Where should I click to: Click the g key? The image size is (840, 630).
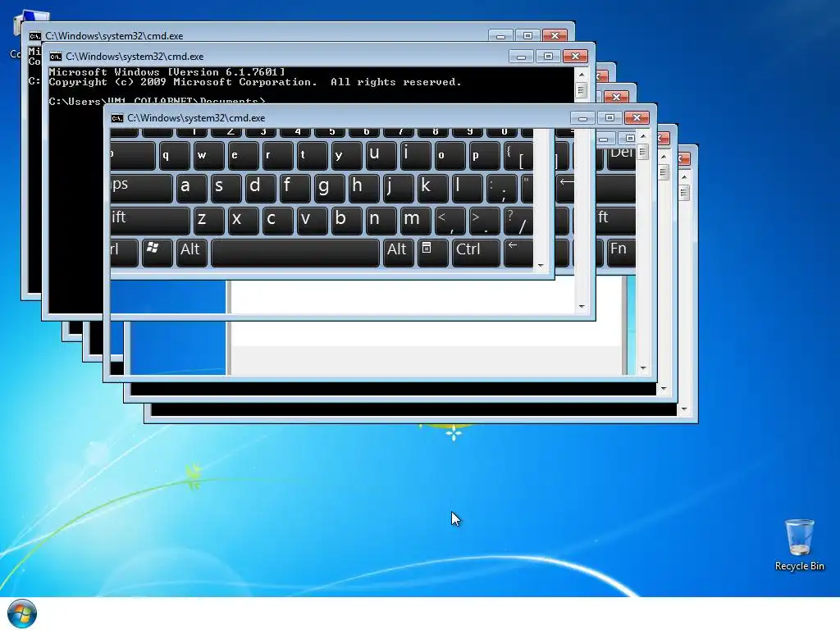[329, 188]
